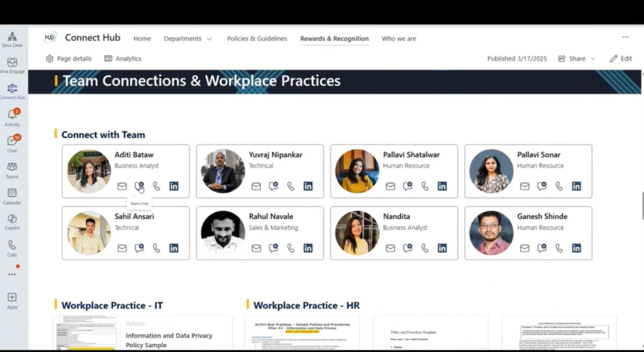
Task: Email Yuvraj Nipankar via mail icon
Action: click(257, 186)
